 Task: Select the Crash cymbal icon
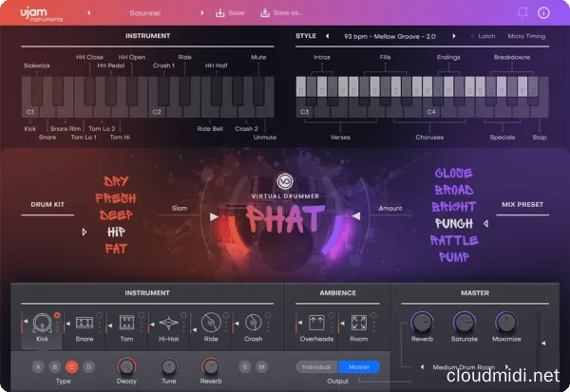click(254, 323)
